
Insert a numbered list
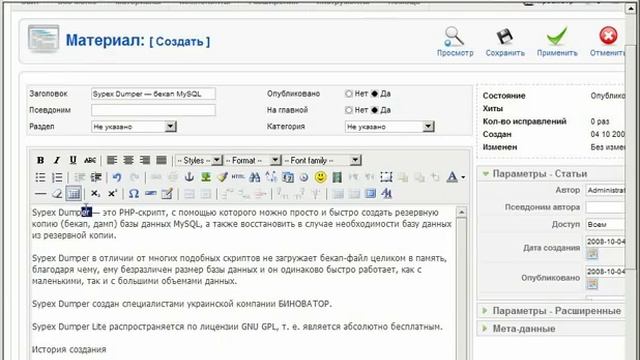coord(57,177)
